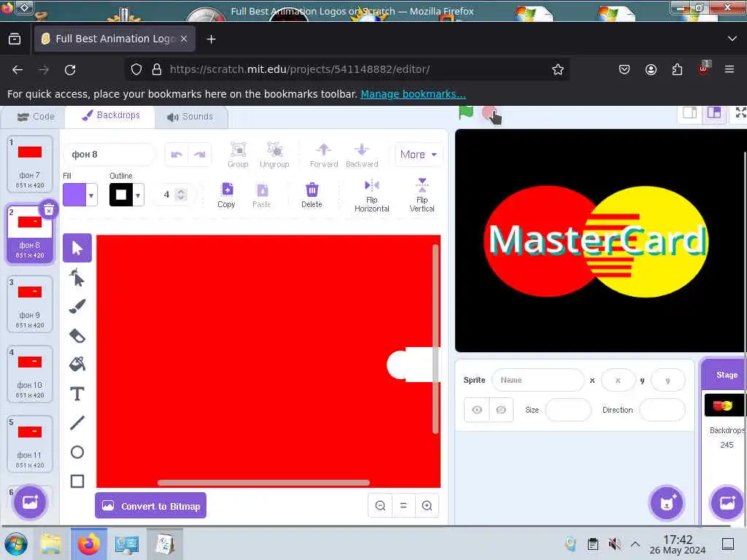
Task: Select the Fill bucket tool
Action: [77, 365]
